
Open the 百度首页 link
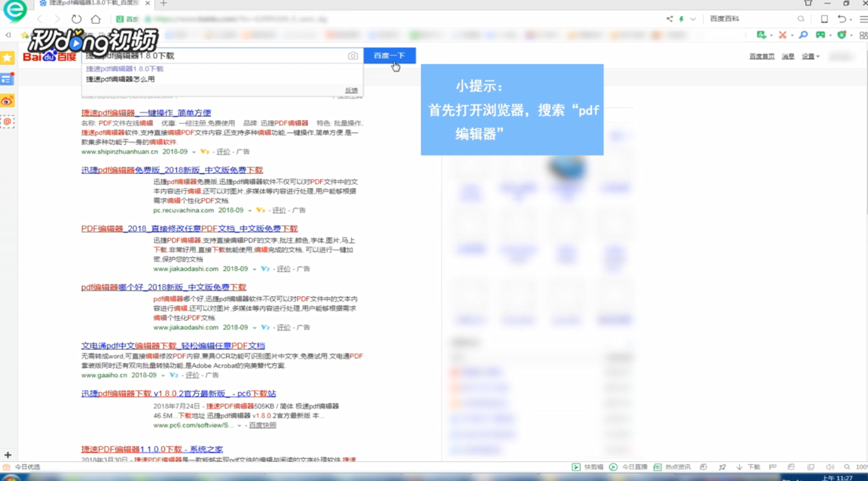(762, 56)
